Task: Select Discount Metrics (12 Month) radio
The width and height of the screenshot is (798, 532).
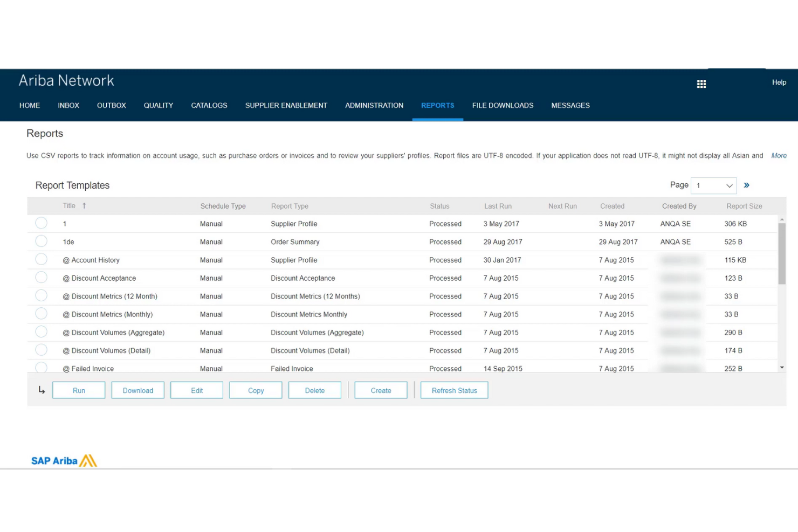Action: coord(41,295)
